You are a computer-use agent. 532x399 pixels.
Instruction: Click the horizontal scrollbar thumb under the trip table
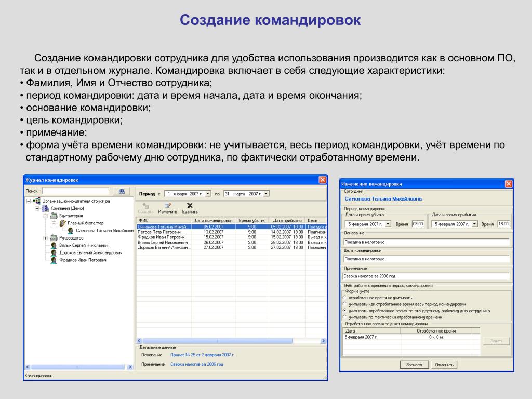(x=218, y=341)
